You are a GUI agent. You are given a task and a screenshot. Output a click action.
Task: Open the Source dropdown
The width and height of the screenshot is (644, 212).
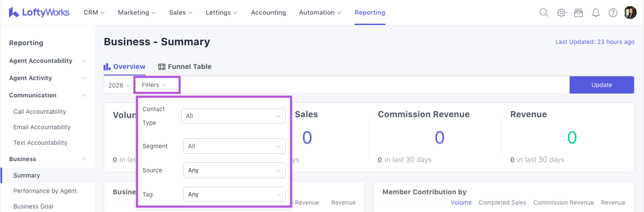(x=234, y=170)
